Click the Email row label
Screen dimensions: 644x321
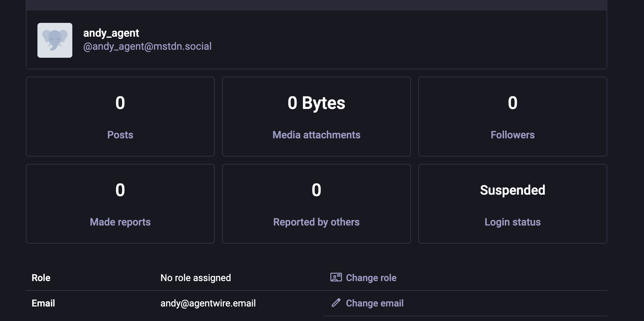(43, 303)
